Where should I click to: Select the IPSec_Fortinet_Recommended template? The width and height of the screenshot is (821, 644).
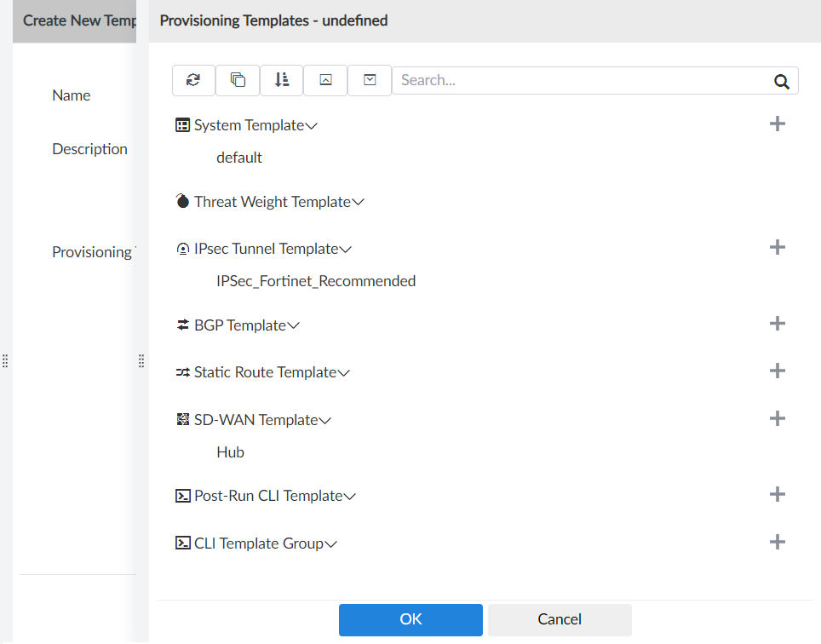tap(318, 280)
